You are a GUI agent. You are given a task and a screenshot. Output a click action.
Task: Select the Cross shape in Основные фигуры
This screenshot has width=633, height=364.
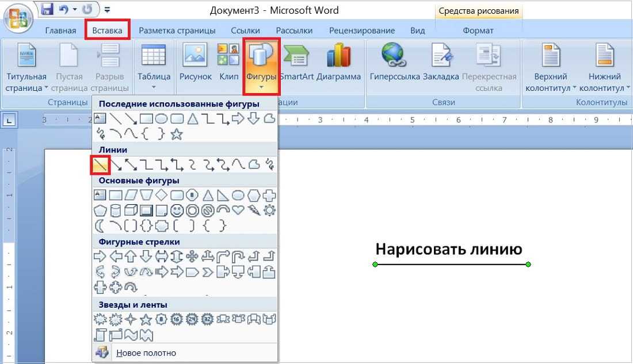tap(269, 196)
